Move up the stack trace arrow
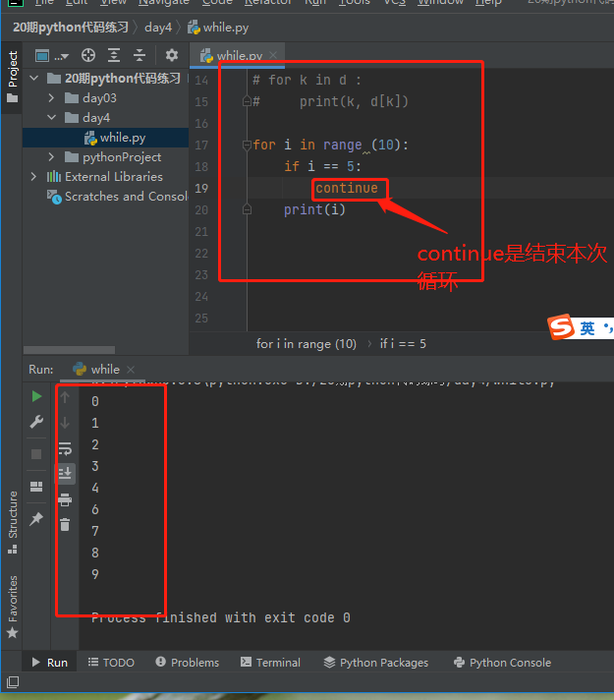This screenshot has width=614, height=700. click(65, 397)
